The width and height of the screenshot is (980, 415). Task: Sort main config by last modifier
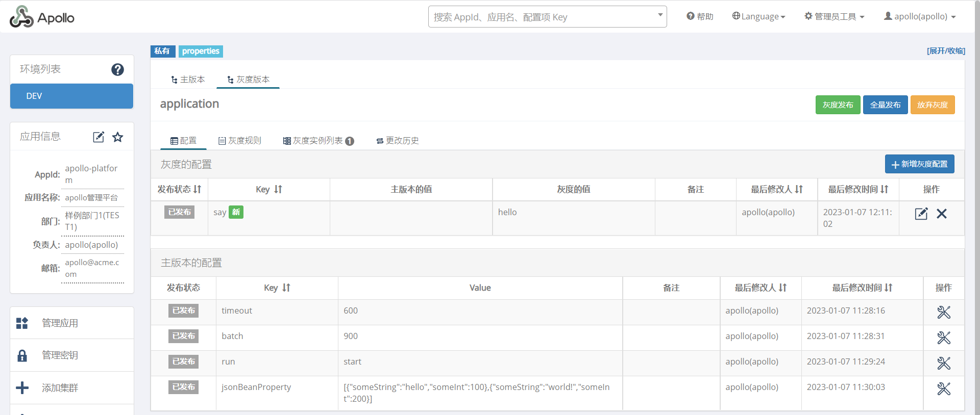coord(782,288)
